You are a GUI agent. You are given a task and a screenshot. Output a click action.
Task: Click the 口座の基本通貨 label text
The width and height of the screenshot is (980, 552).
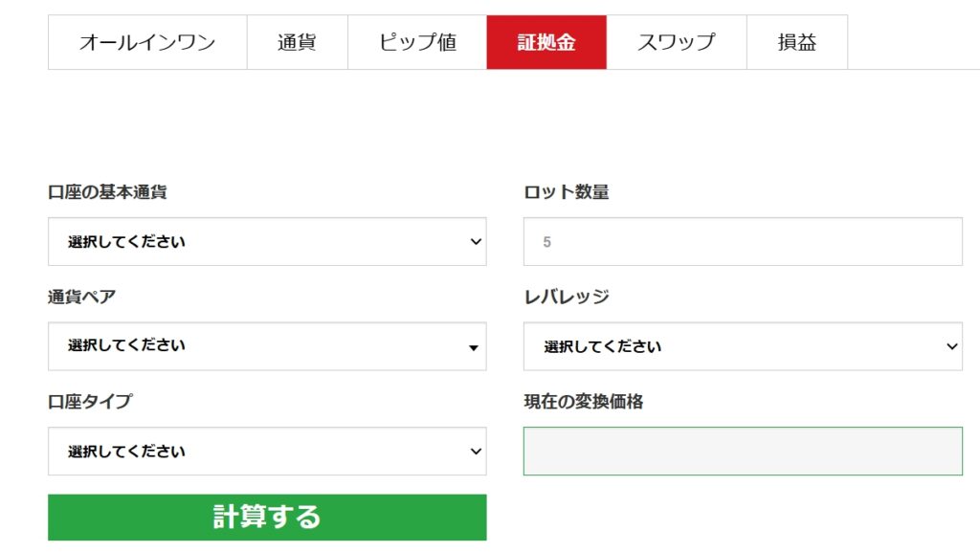(x=107, y=192)
